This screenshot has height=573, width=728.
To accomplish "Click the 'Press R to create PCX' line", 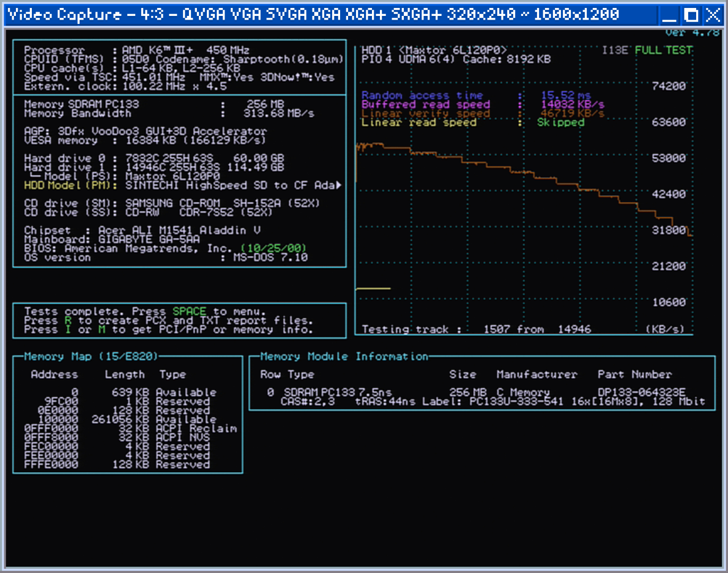I will coord(168,320).
